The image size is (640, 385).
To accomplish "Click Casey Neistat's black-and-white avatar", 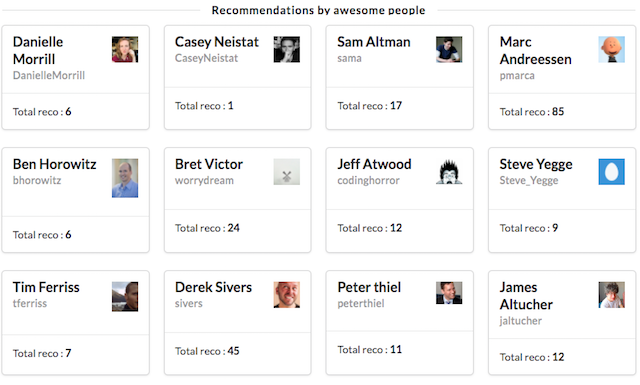I will [x=287, y=49].
